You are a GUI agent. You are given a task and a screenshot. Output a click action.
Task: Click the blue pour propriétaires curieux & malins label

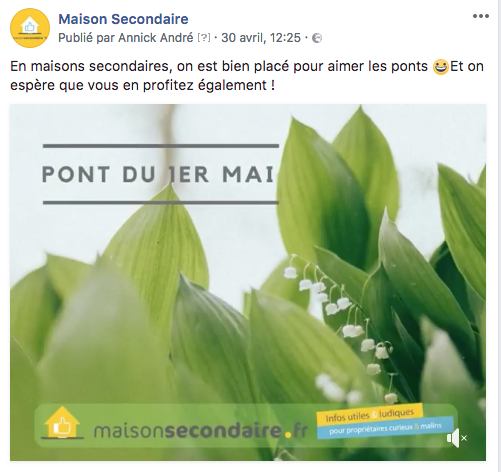[x=385, y=427]
